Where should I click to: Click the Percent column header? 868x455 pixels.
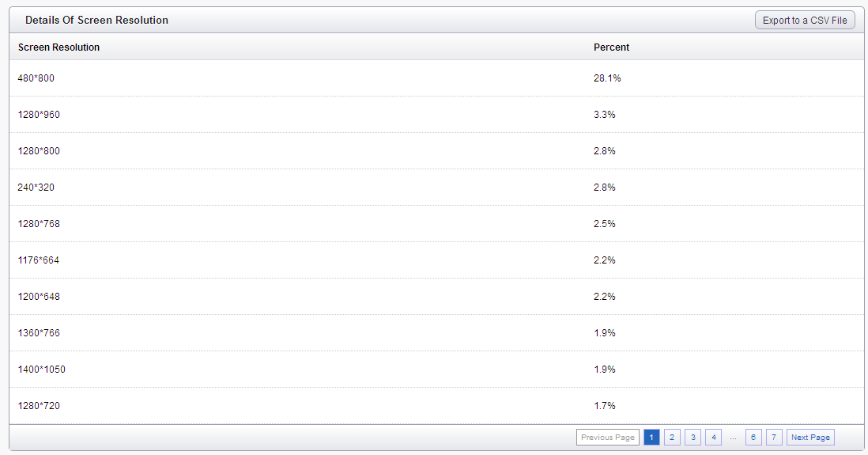click(x=611, y=47)
